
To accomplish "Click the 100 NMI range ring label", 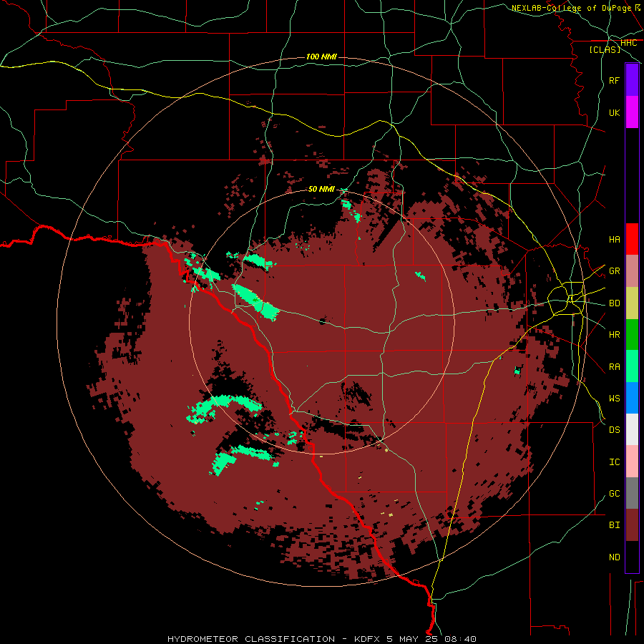I will coord(321,57).
